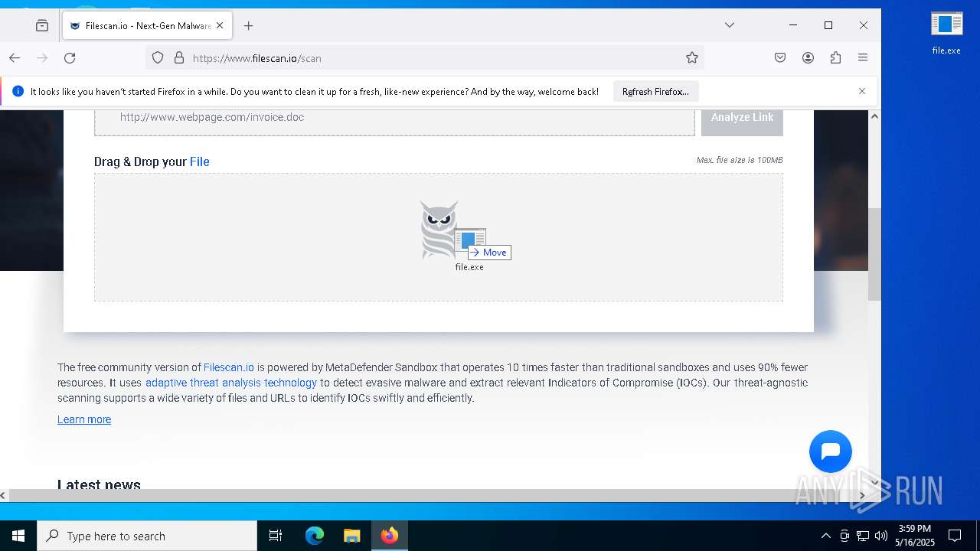Click the Max. file size is 100MB text
The width and height of the screenshot is (980, 551).
[x=740, y=160]
